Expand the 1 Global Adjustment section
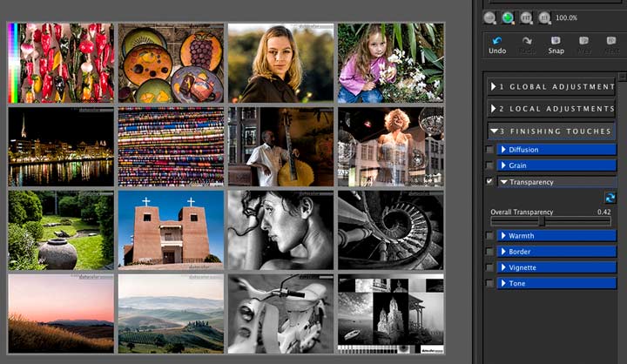This screenshot has height=364, width=627. tap(551, 86)
